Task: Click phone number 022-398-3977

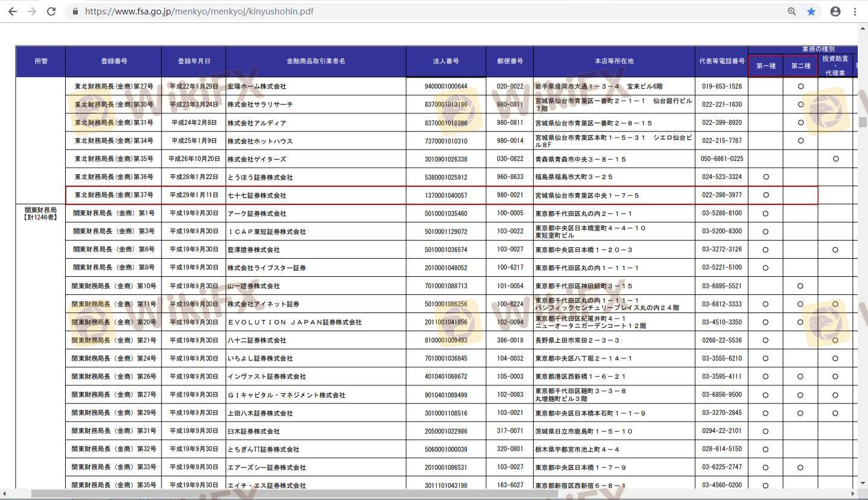Action: click(721, 195)
